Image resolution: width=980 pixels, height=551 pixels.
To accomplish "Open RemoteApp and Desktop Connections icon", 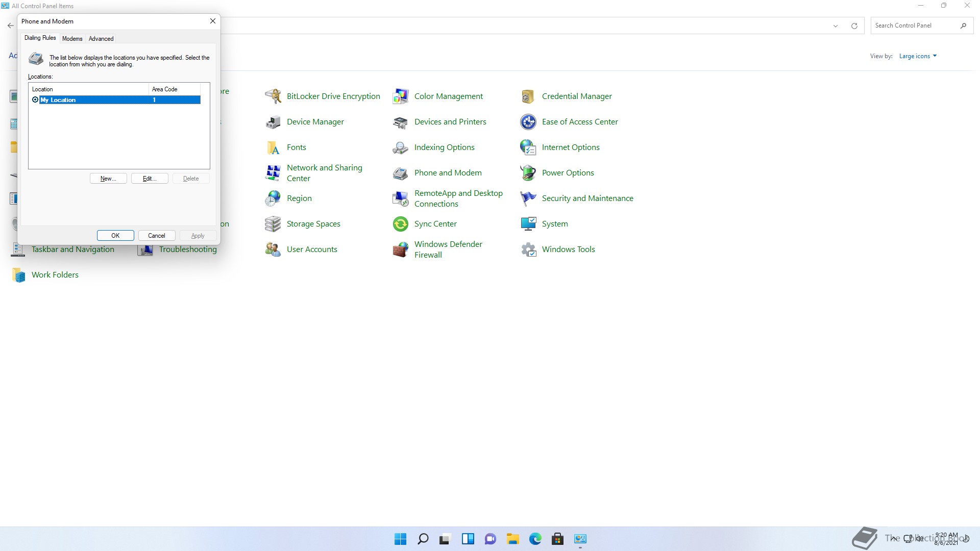I will (x=401, y=198).
